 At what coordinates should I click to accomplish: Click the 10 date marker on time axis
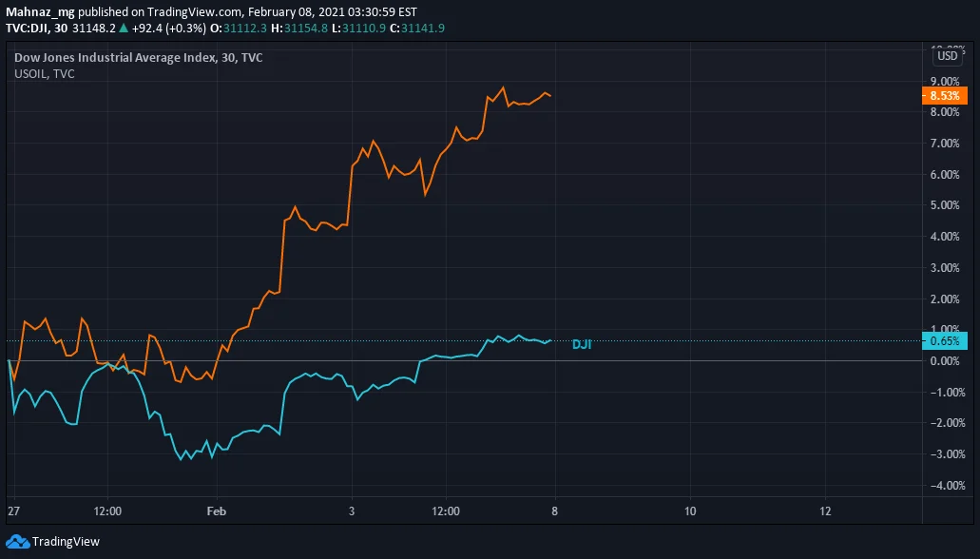(690, 511)
